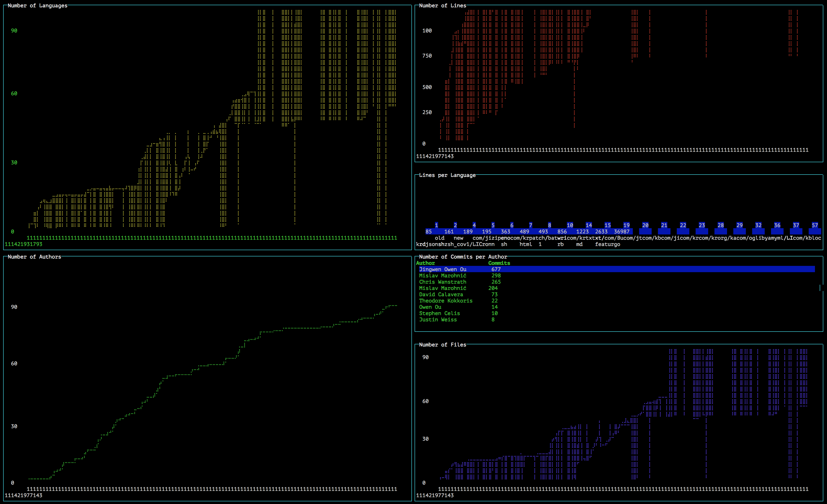The height and width of the screenshot is (504, 827).
Task: Pick Theodore Kokkoris in the commits table
Action: [445, 301]
